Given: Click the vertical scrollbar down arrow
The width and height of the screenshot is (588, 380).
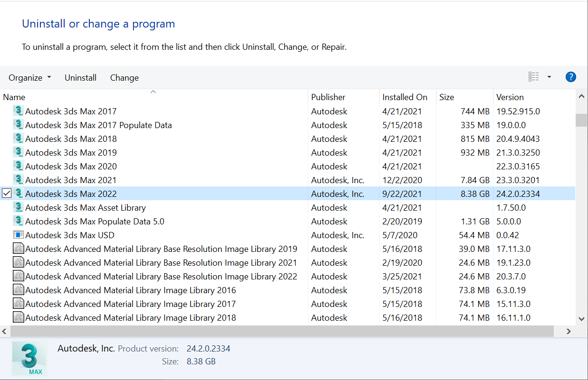Looking at the screenshot, I should (581, 319).
